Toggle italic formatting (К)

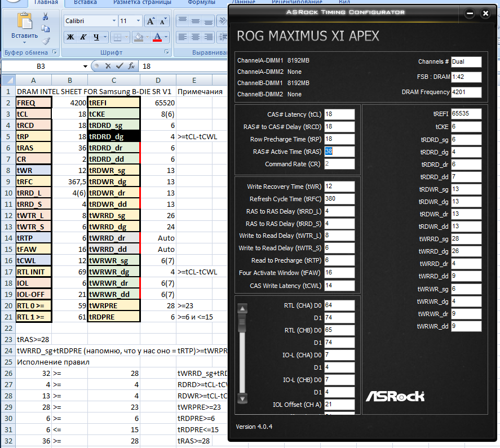point(83,37)
